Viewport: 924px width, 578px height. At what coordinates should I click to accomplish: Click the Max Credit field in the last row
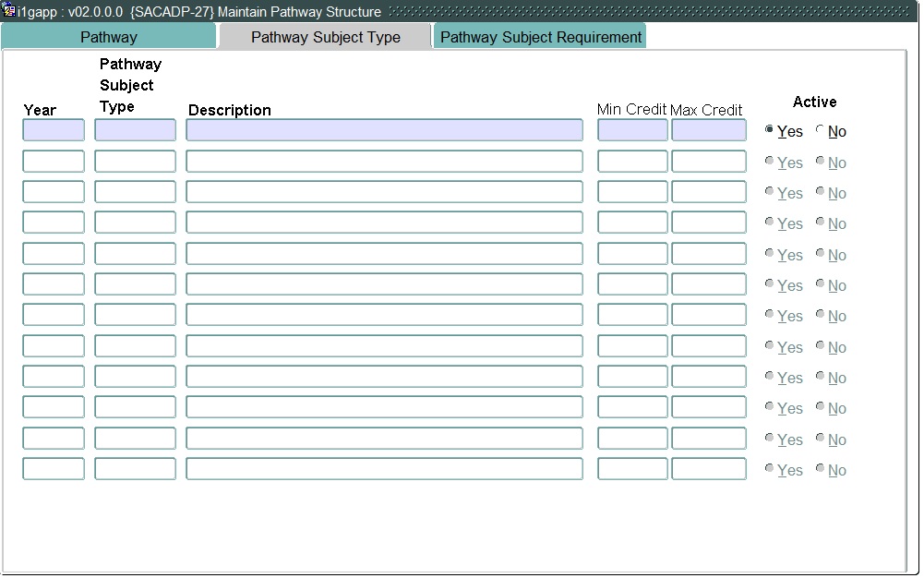tap(708, 469)
